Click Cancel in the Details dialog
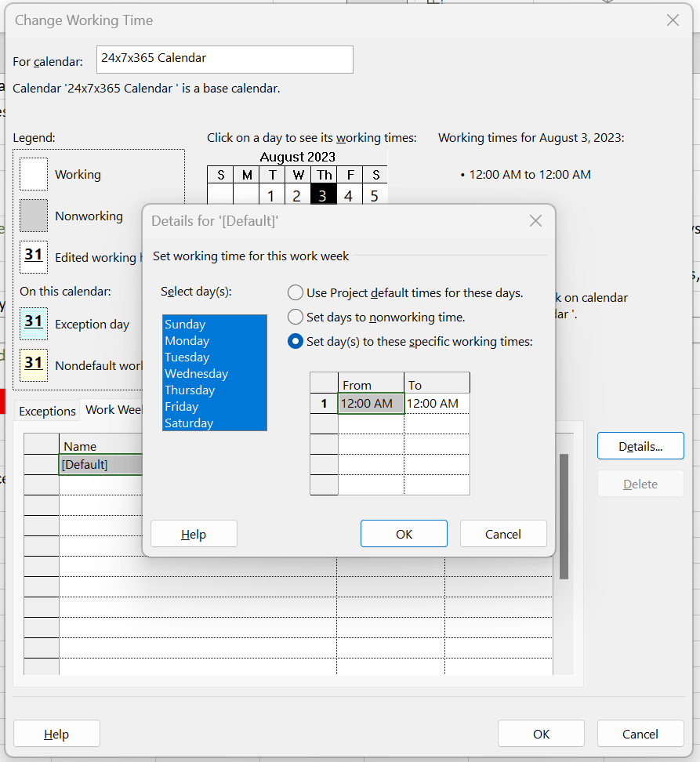The image size is (700, 762). coord(503,534)
